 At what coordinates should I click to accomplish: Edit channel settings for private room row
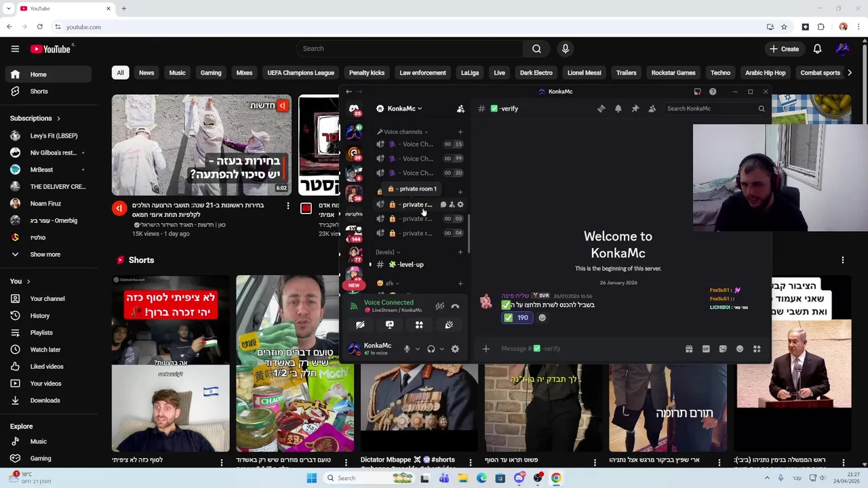(460, 205)
